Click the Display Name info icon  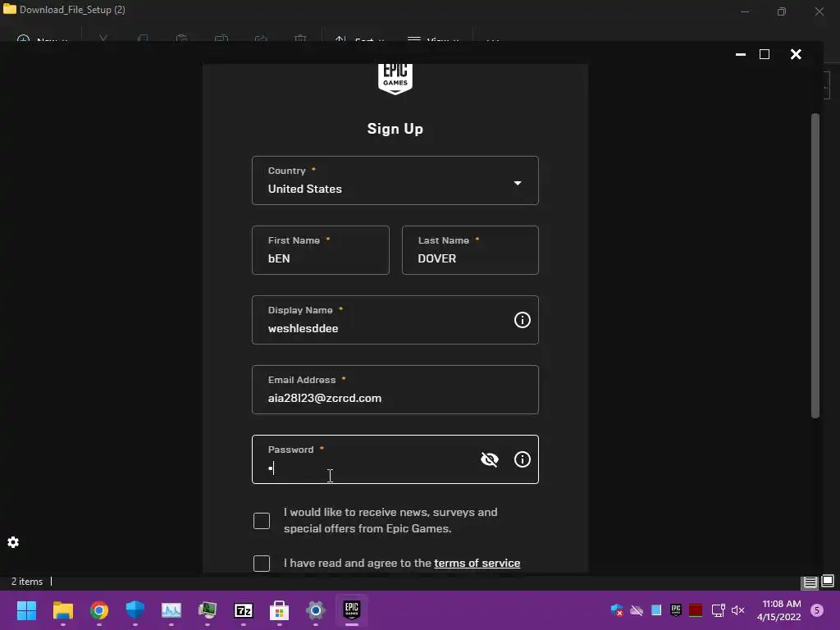coord(522,320)
